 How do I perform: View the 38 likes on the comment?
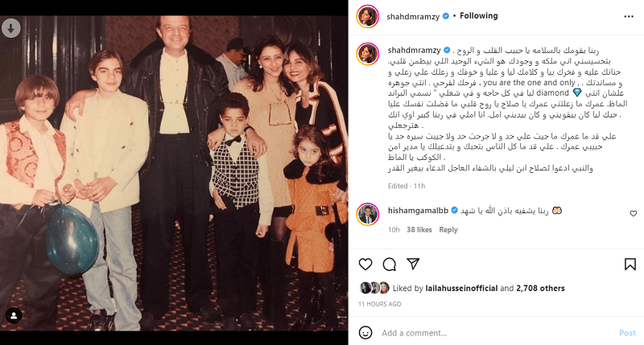click(419, 230)
